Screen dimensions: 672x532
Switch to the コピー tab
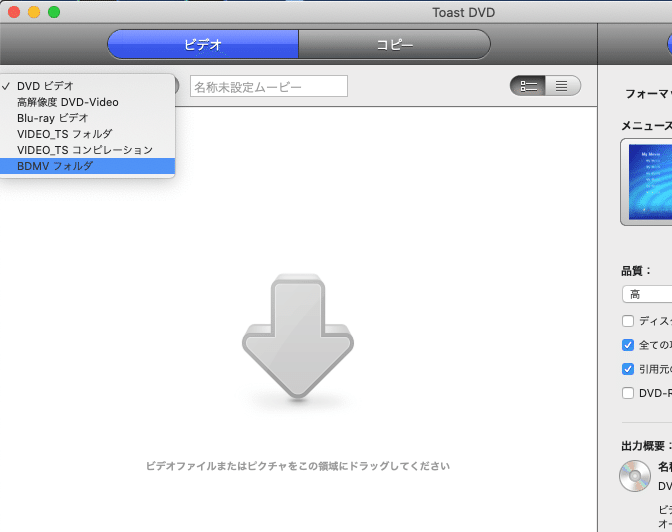pyautogui.click(x=394, y=44)
